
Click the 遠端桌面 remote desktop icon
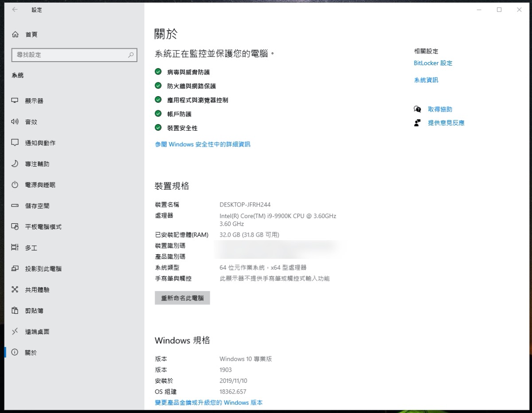click(15, 331)
